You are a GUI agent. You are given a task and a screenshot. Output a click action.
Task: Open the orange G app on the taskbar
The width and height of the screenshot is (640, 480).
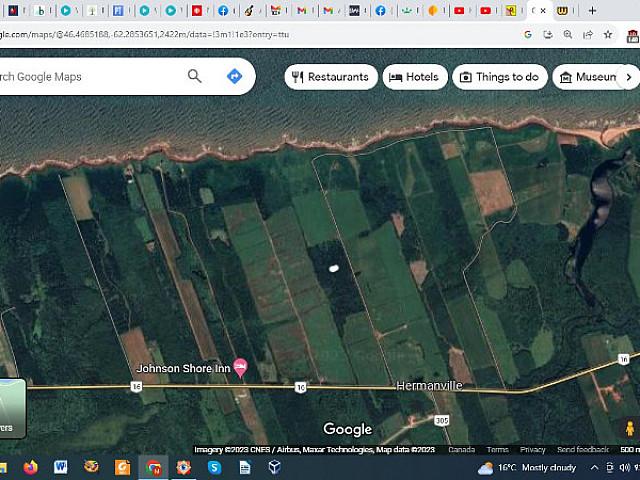pyautogui.click(x=122, y=467)
